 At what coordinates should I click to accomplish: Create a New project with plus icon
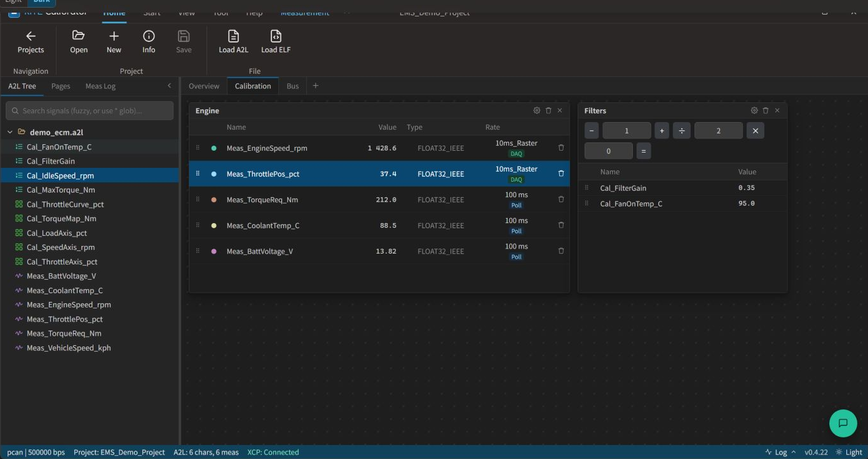click(114, 36)
